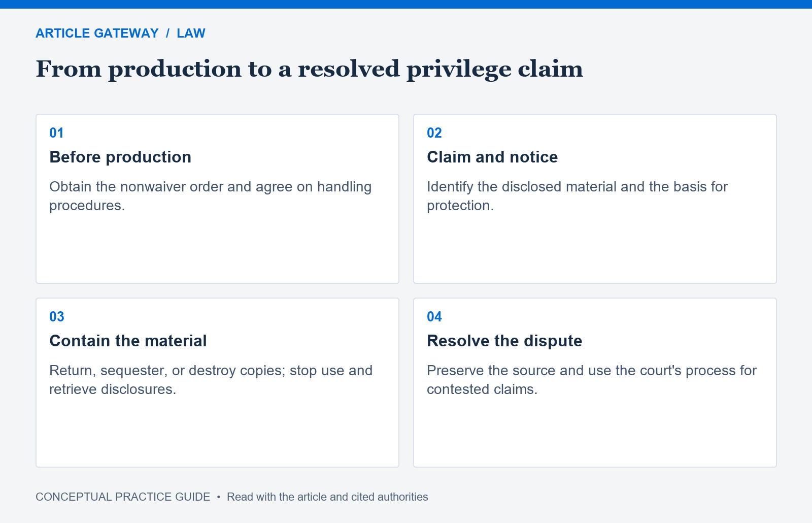Click 'Read with the article and cited authorities'
This screenshot has height=523, width=812.
click(x=327, y=497)
